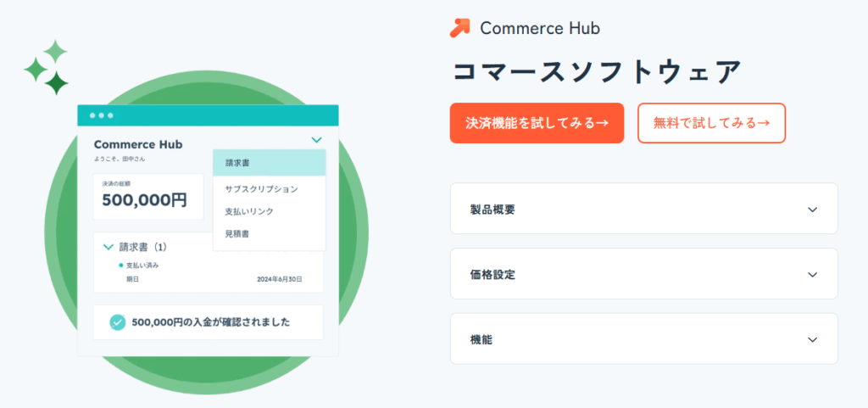Viewport: 868px width, 408px height.
Task: Click the 無料で試してみる outlined button
Action: click(711, 123)
